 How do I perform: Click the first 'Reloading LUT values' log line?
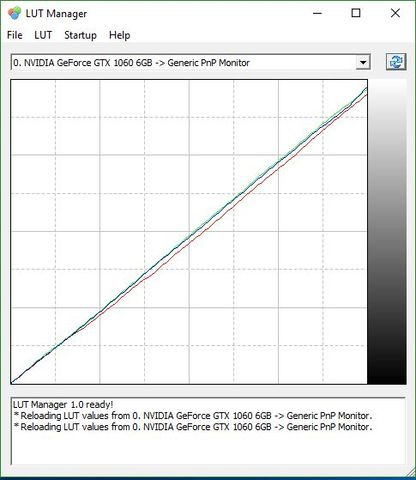(193, 416)
